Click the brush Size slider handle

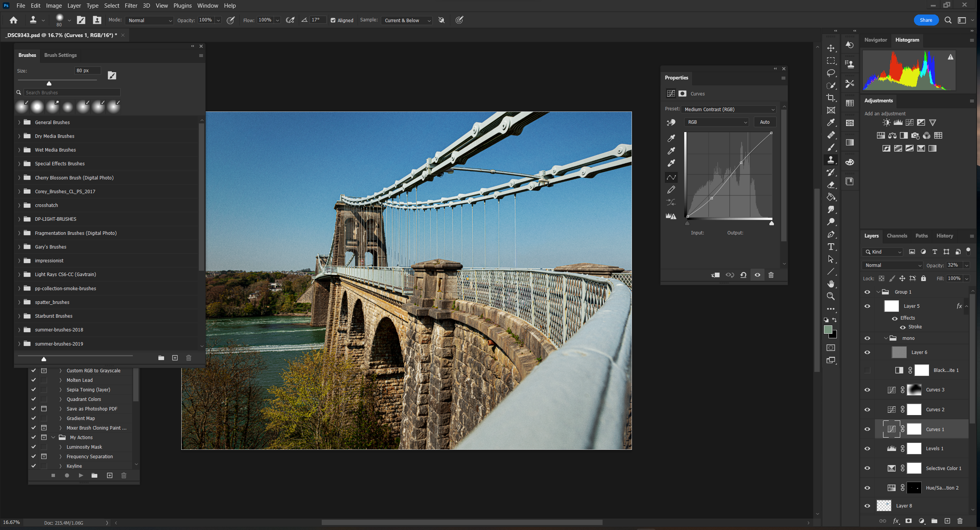pyautogui.click(x=49, y=83)
